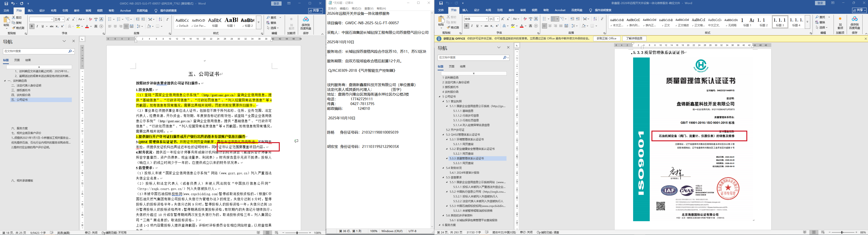
Task: Click Replace (替换) in the left Word window
Action: (271, 23)
